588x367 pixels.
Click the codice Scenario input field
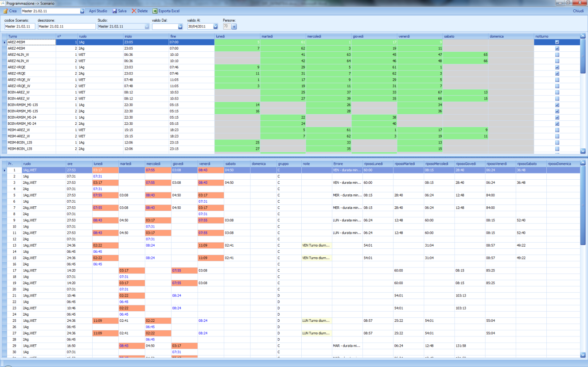19,27
